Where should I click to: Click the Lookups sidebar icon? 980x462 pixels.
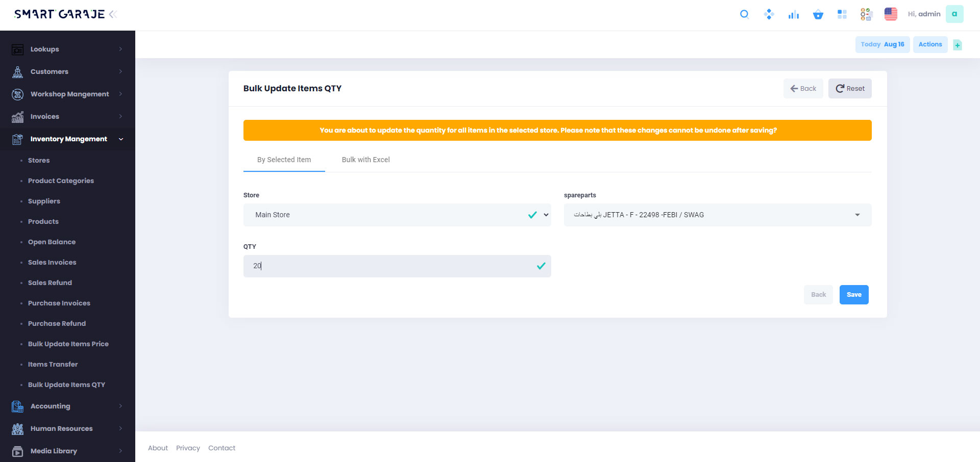coord(17,49)
